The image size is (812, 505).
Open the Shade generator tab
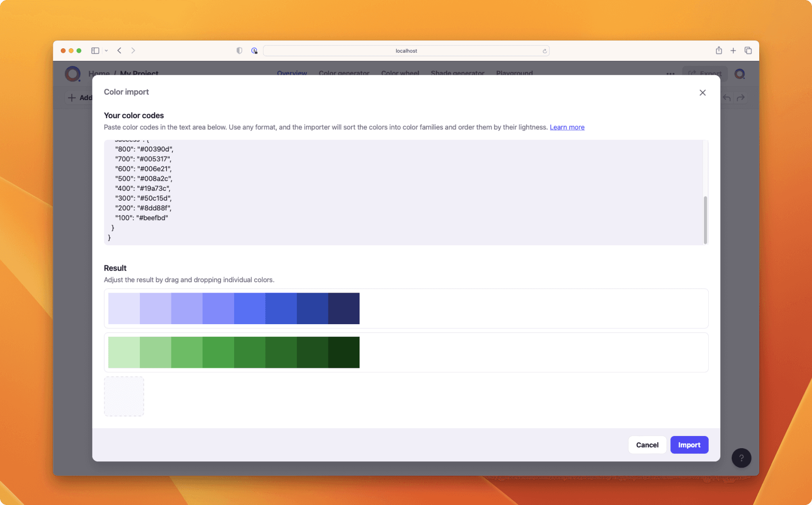(457, 73)
